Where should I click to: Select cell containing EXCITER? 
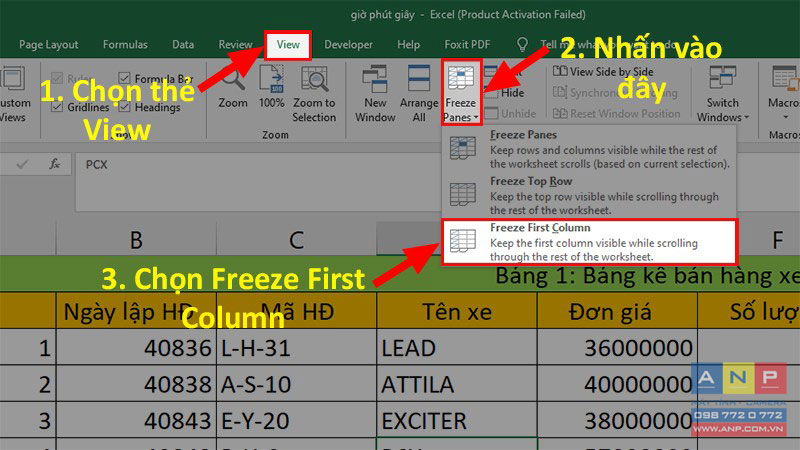(457, 420)
